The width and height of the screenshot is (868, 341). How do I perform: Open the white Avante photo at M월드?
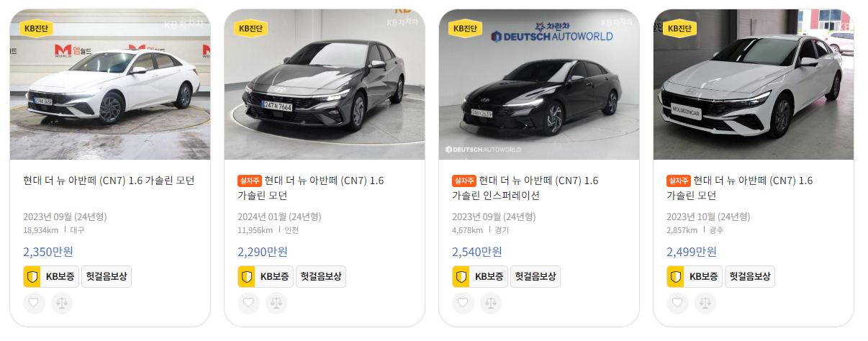click(110, 84)
